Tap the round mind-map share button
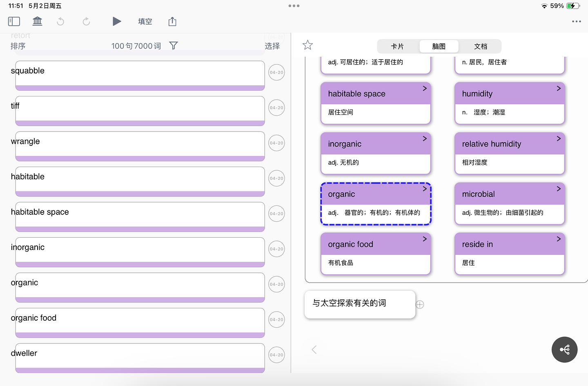The image size is (588, 386). 564,350
